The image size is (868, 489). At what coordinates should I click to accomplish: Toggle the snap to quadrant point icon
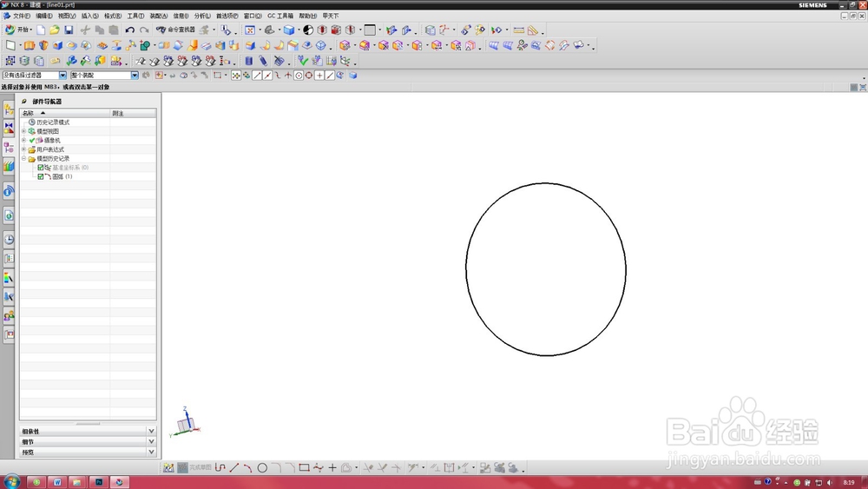(309, 76)
